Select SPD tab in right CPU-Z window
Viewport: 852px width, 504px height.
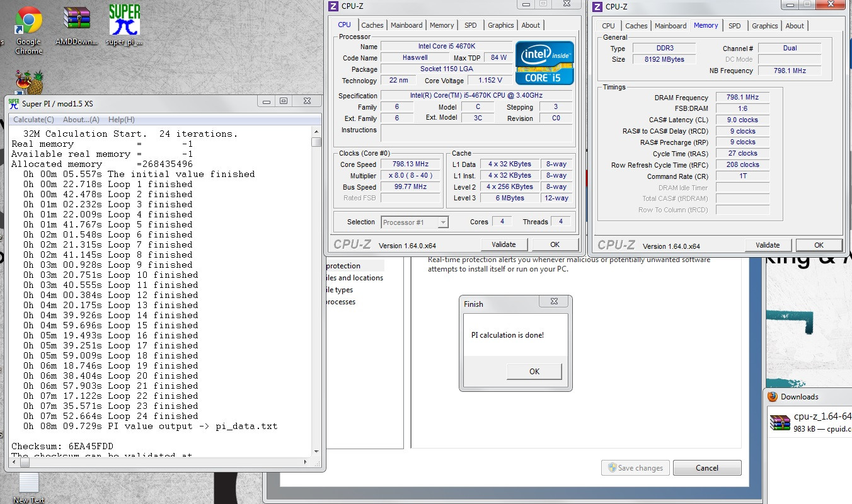[x=735, y=26]
